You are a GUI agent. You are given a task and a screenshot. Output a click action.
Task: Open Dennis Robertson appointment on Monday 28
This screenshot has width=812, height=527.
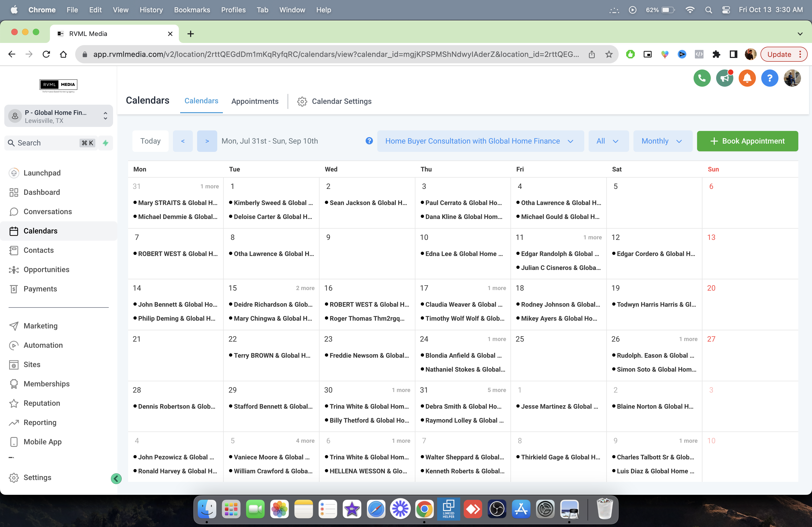[175, 406]
